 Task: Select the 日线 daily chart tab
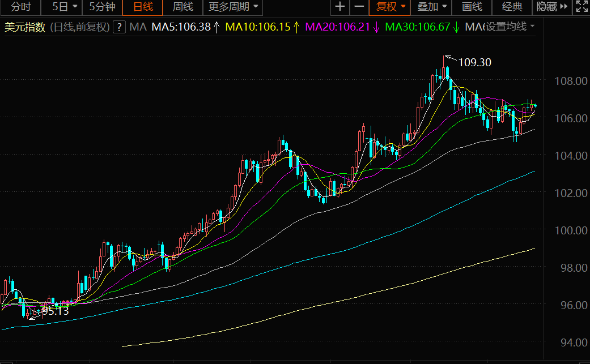[x=143, y=7]
